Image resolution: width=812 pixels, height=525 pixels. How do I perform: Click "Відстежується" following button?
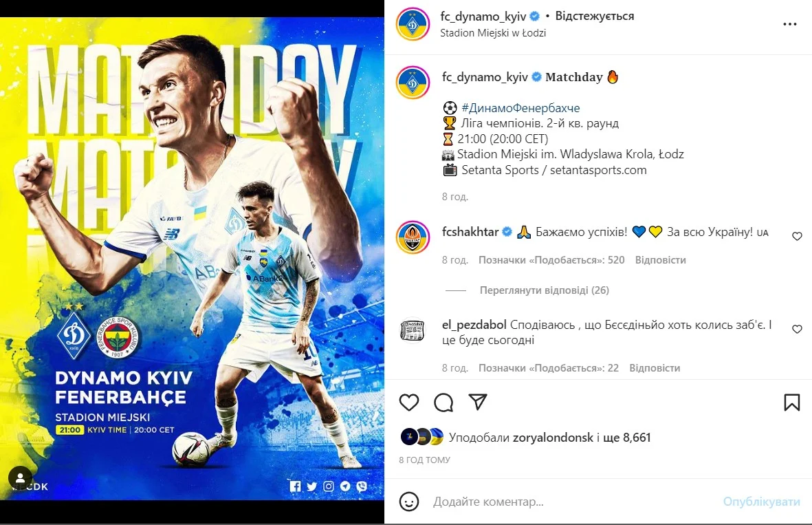(595, 16)
